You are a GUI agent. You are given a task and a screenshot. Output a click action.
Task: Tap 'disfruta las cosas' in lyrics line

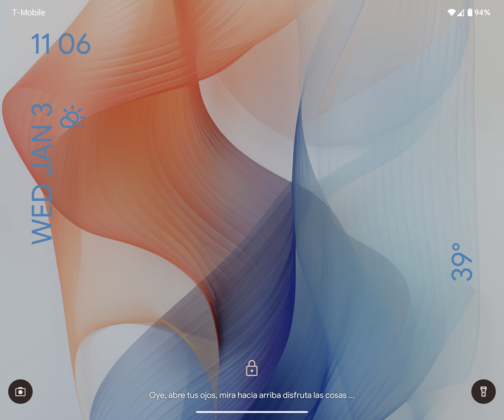[315, 395]
